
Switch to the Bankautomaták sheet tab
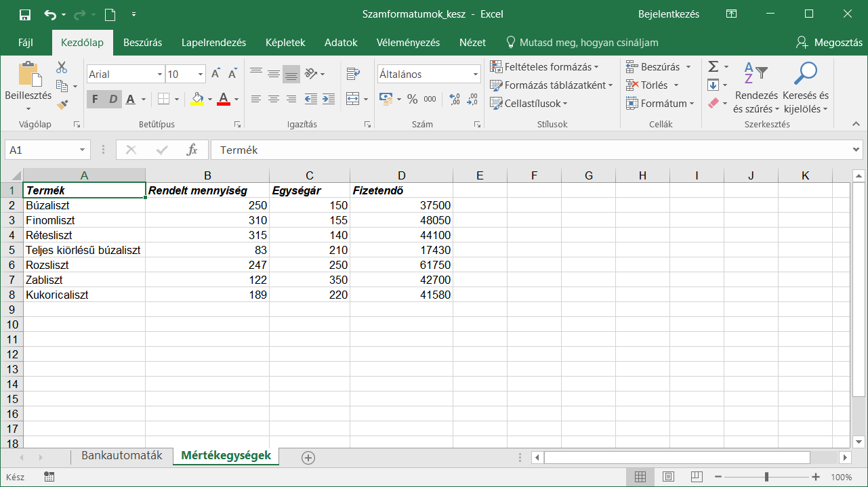click(x=122, y=456)
